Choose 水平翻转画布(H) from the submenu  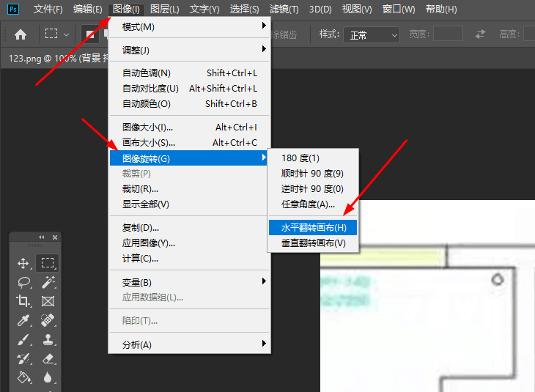click(x=313, y=228)
